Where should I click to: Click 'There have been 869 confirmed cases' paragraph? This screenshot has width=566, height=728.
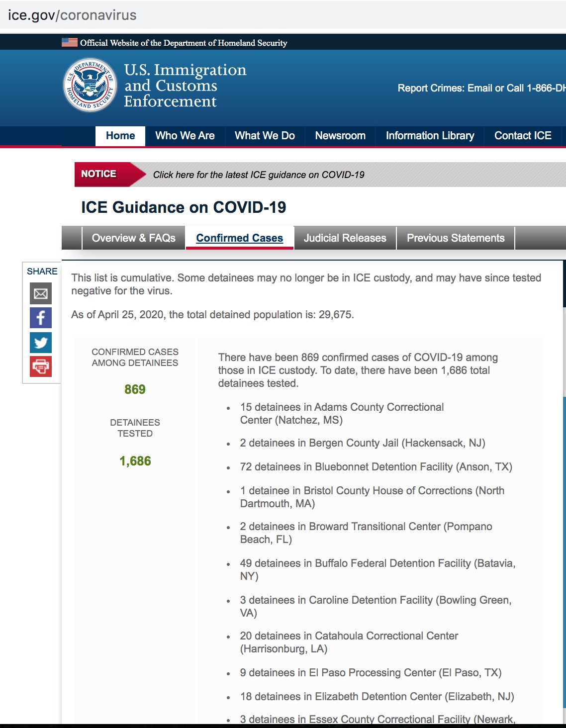(358, 370)
